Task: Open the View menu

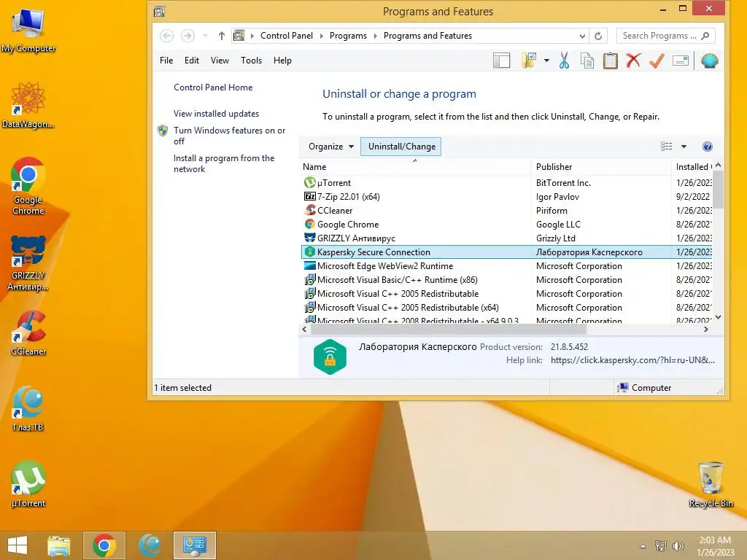Action: pyautogui.click(x=220, y=61)
